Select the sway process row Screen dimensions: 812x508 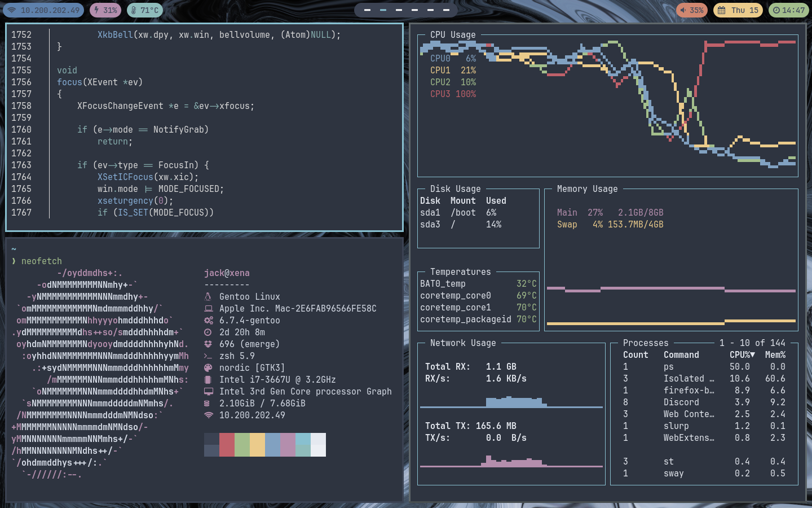pyautogui.click(x=704, y=473)
